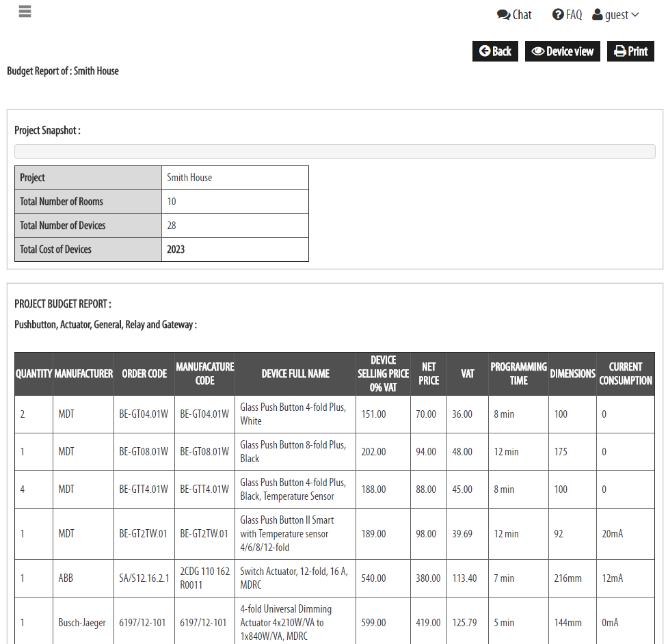The height and width of the screenshot is (644, 668).
Task: Click the Project Snapshot progress bar
Action: pyautogui.click(x=334, y=152)
